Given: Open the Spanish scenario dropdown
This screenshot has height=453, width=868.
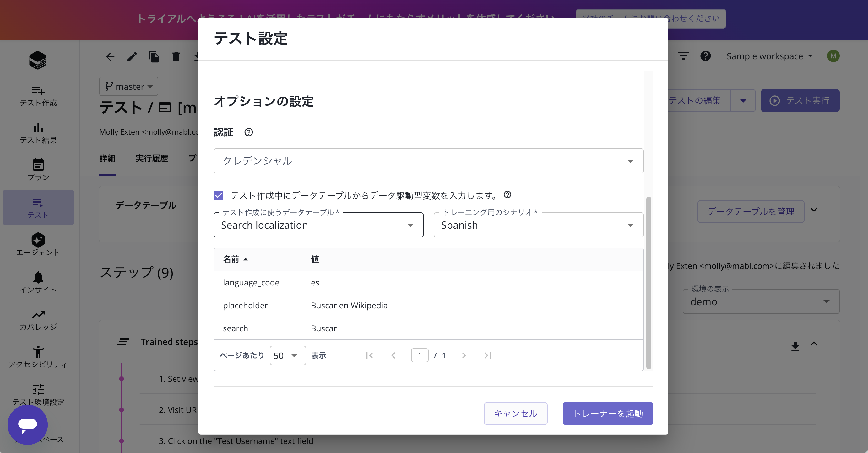Looking at the screenshot, I should point(538,225).
